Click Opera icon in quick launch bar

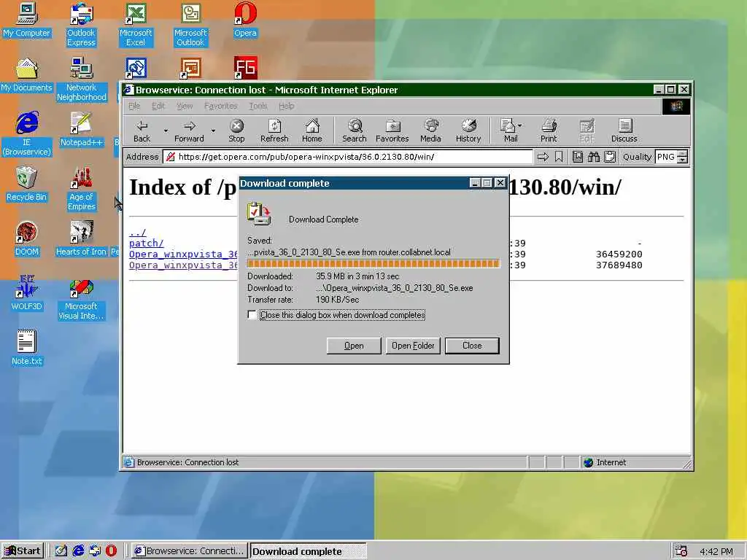tap(111, 551)
